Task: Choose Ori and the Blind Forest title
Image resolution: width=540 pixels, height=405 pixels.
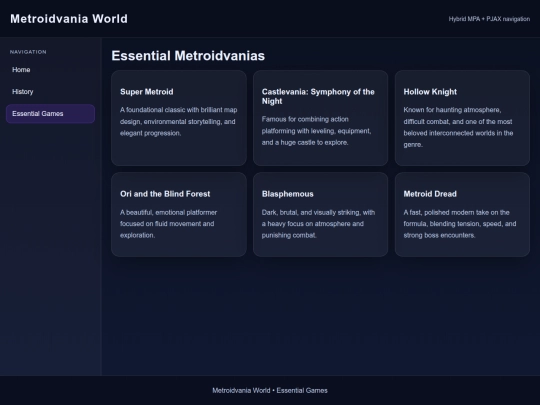Action: (x=165, y=194)
